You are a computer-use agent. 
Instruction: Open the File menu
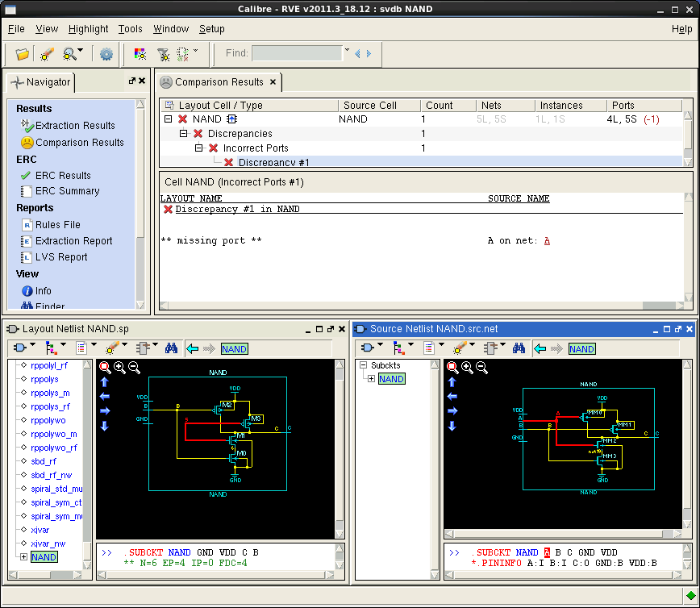tap(16, 29)
